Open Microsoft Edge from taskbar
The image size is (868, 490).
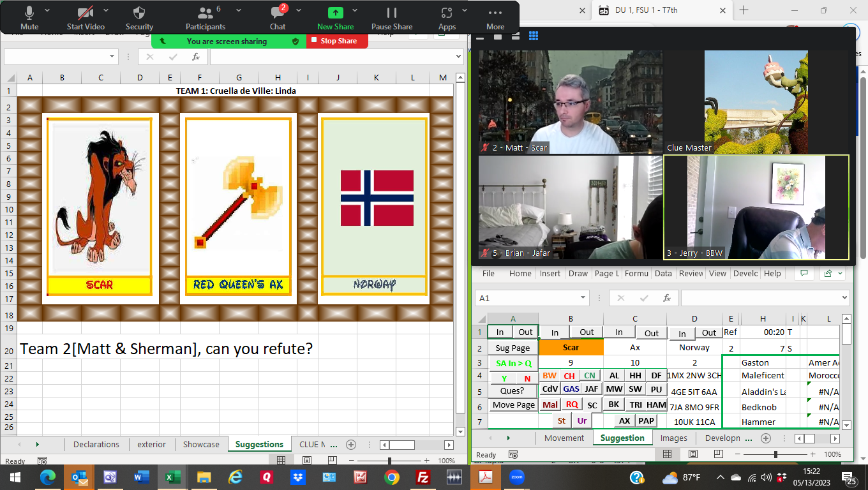tap(48, 477)
